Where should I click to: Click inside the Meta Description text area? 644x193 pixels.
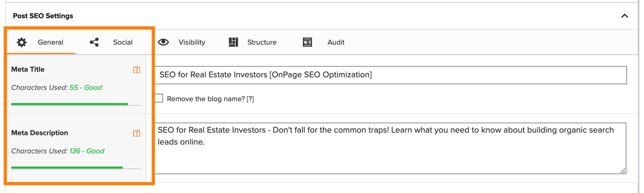(390, 148)
